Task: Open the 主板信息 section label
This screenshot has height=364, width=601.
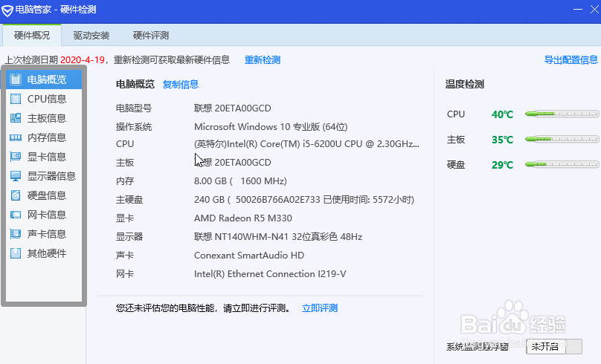Action: pyautogui.click(x=47, y=118)
